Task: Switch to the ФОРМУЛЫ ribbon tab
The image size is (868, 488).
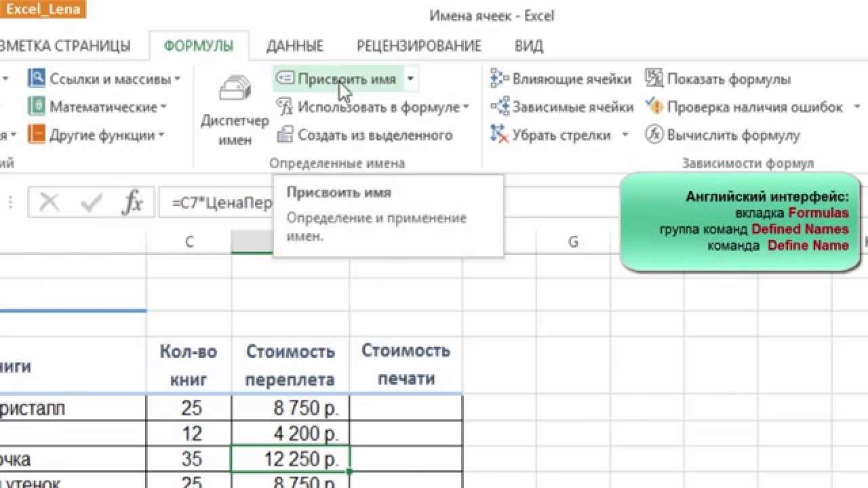Action: pyautogui.click(x=199, y=46)
